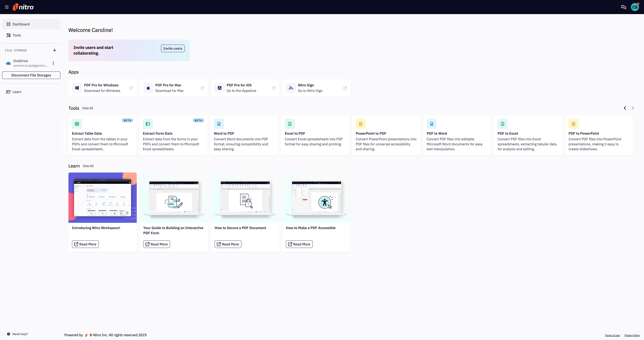Click Download for Windows text
Image resolution: width=644 pixels, height=340 pixels.
(x=102, y=91)
